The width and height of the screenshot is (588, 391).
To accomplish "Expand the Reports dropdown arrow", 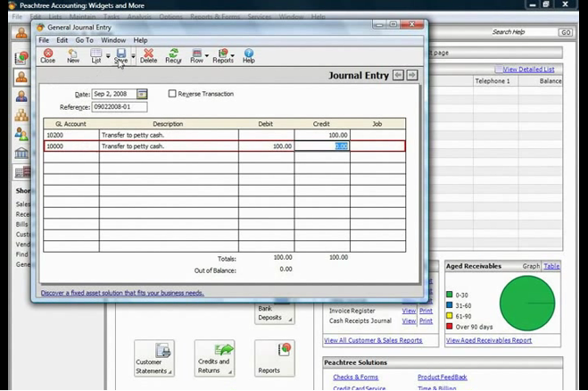I will point(233,55).
